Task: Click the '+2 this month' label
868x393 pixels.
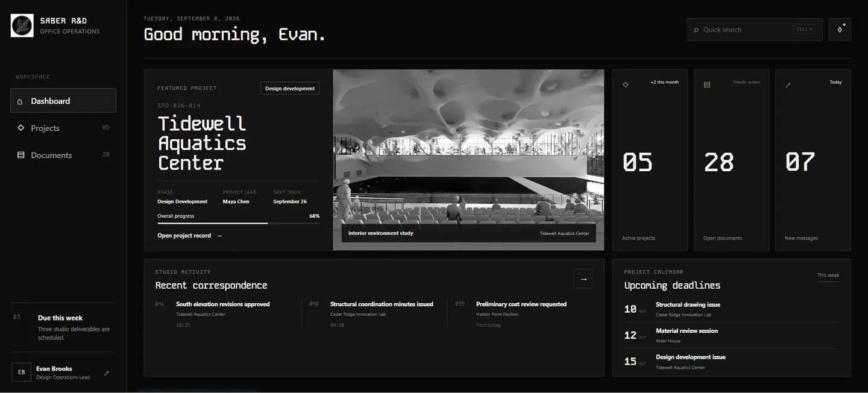Action: pyautogui.click(x=664, y=82)
